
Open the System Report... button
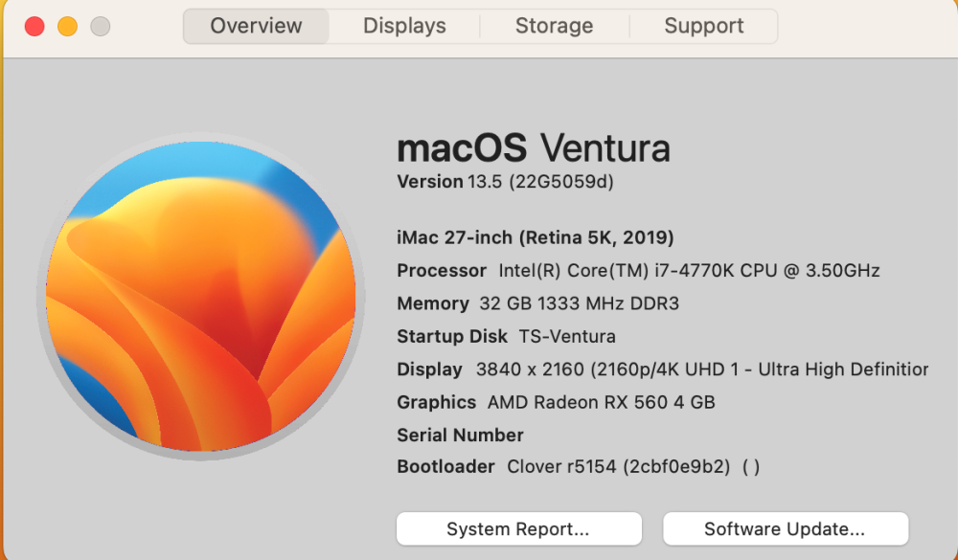tap(518, 528)
